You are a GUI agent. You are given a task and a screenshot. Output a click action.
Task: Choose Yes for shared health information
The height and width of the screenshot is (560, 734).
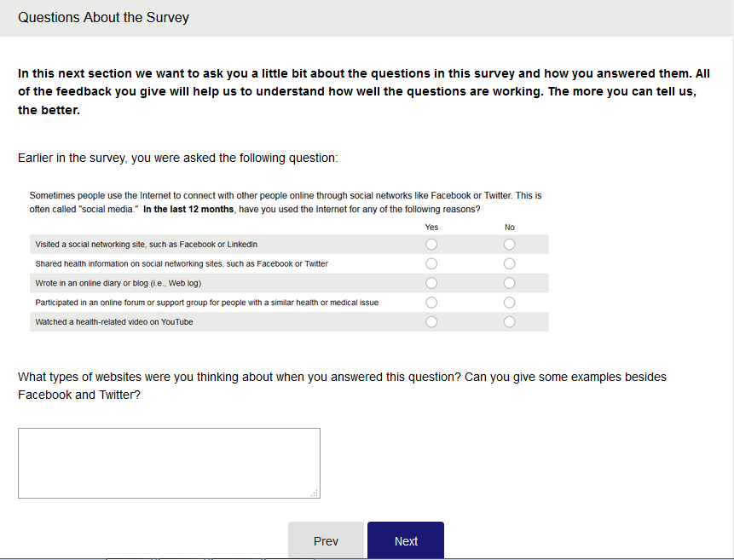pos(431,263)
